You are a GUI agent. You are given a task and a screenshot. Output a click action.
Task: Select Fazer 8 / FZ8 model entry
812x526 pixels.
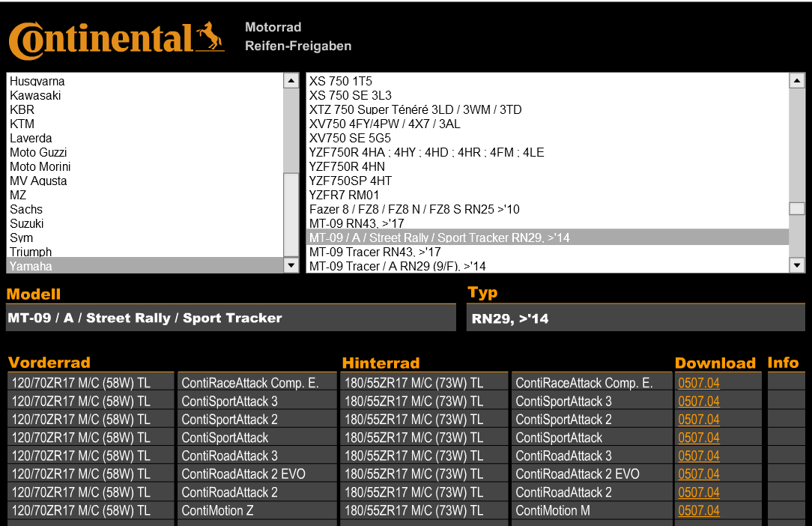point(414,209)
